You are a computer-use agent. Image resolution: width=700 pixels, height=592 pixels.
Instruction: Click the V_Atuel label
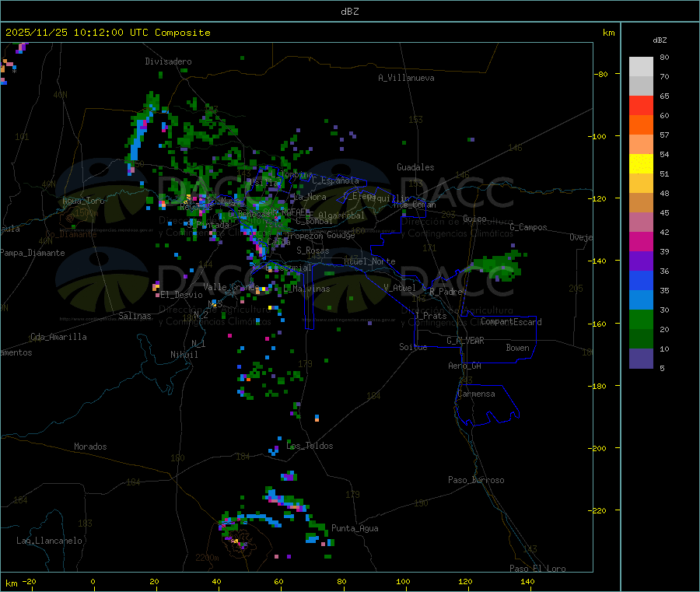pos(400,288)
